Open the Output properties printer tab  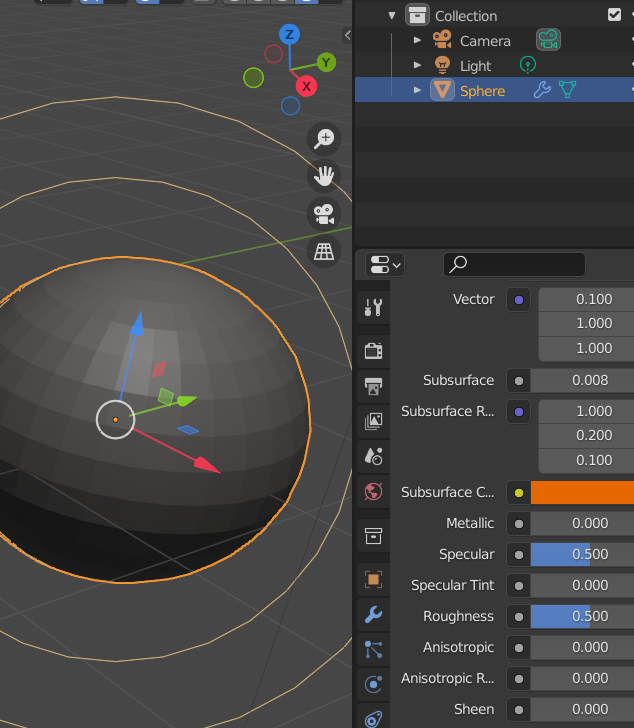click(x=373, y=385)
